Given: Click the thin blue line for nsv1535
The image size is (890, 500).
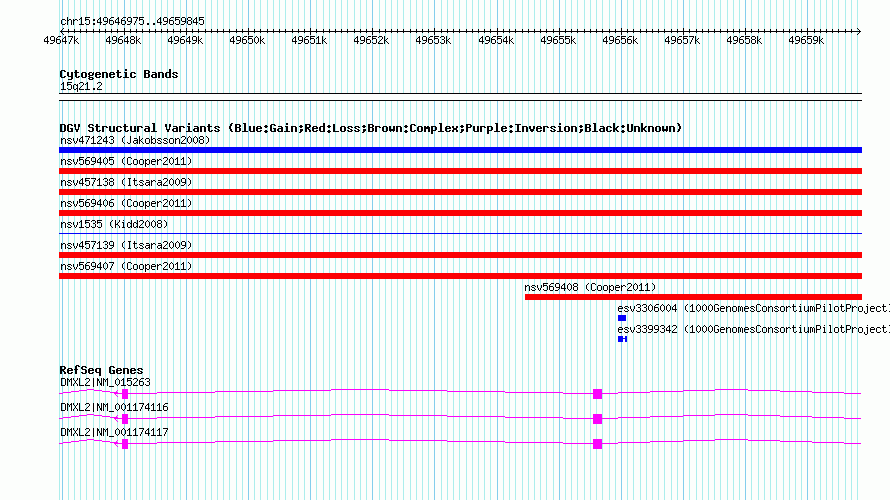Looking at the screenshot, I should (x=460, y=233).
